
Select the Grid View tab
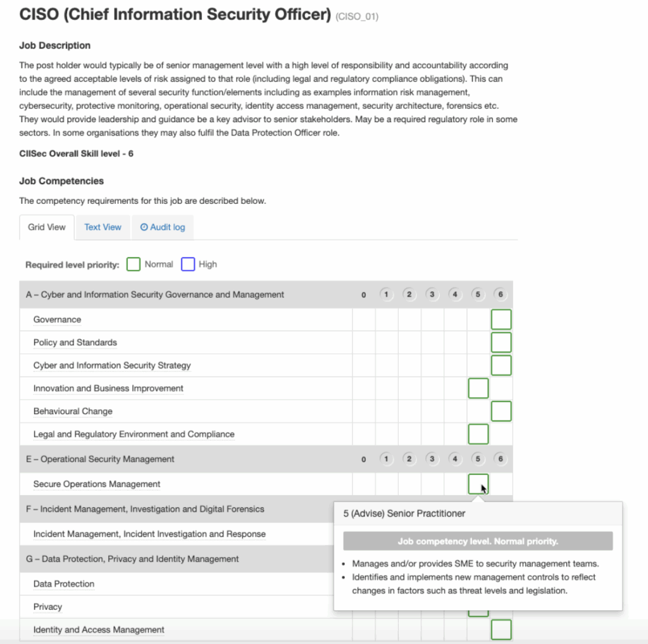click(47, 227)
